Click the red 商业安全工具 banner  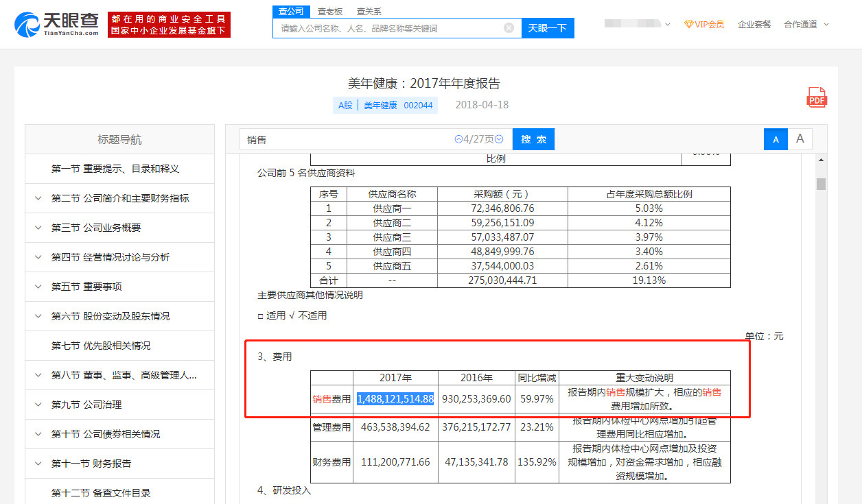pos(169,25)
